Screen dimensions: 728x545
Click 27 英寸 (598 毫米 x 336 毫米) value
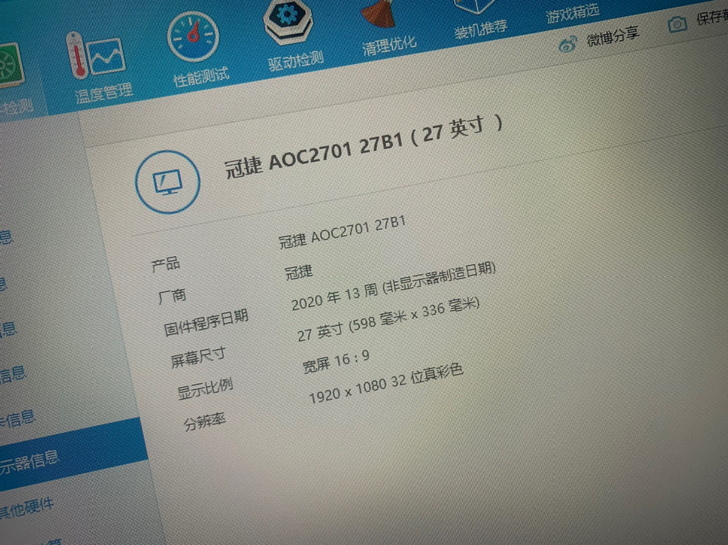(x=388, y=319)
